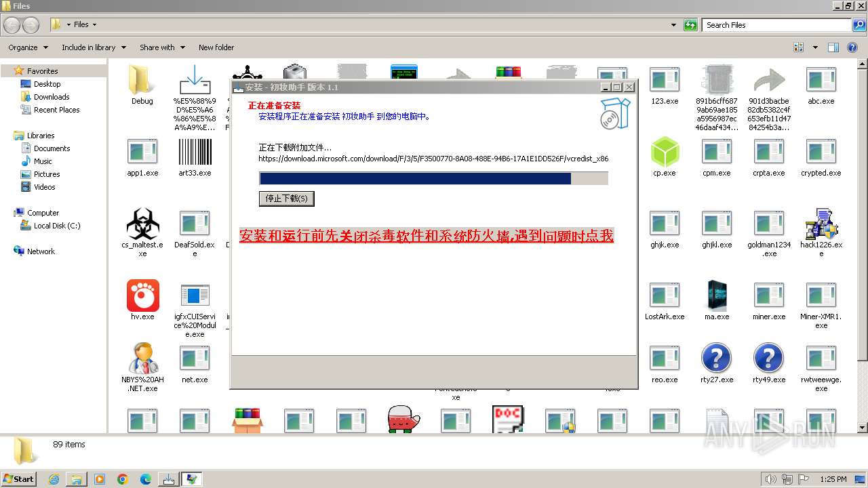This screenshot has width=868, height=488.
Task: Open the Debug folder icon
Action: (142, 79)
